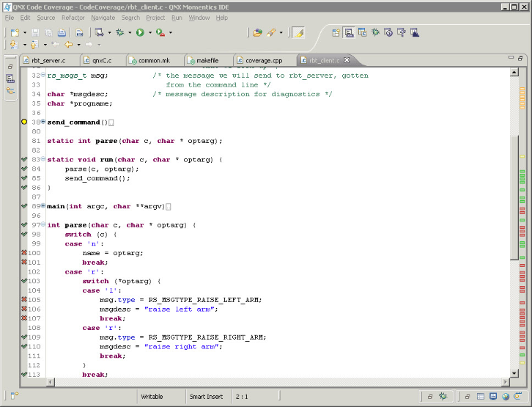
Task: Click the covered-line green check at line 84
Action: pos(24,169)
